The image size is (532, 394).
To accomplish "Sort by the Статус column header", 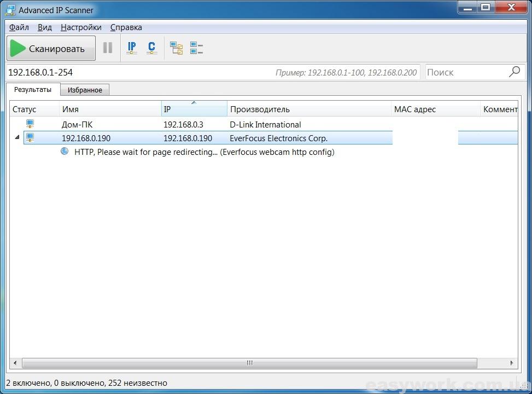I will pos(34,109).
